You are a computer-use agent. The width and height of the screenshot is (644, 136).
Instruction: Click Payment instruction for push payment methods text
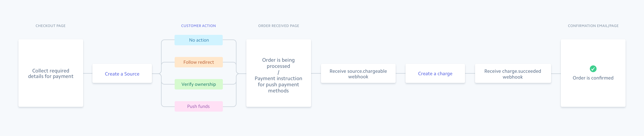pyautogui.click(x=278, y=84)
